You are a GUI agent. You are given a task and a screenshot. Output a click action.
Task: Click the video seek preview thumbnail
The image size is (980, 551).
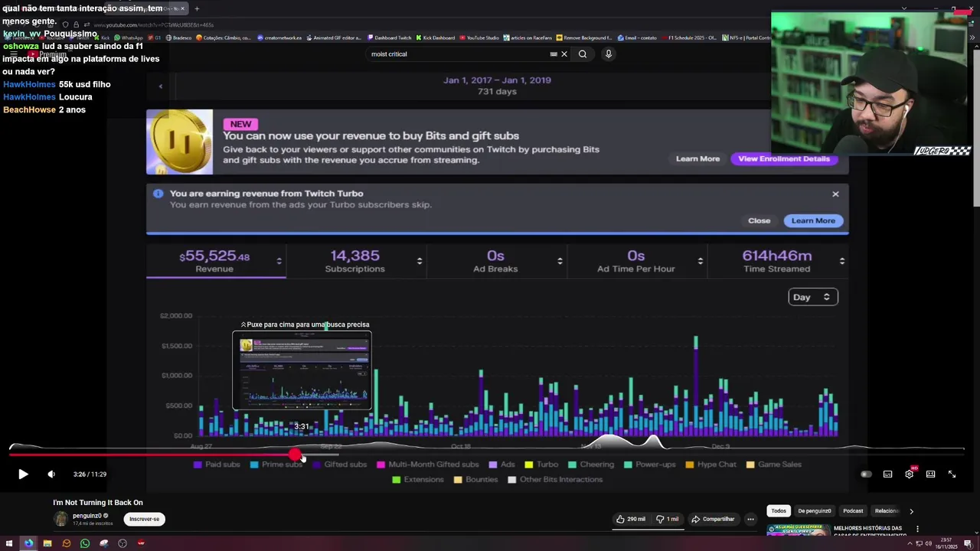point(302,371)
